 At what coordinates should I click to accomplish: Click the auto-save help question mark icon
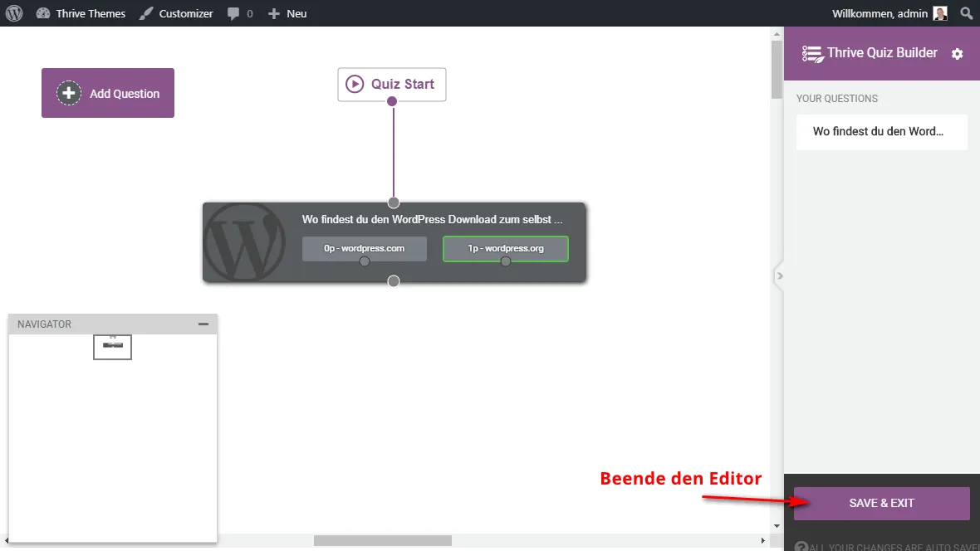801,547
